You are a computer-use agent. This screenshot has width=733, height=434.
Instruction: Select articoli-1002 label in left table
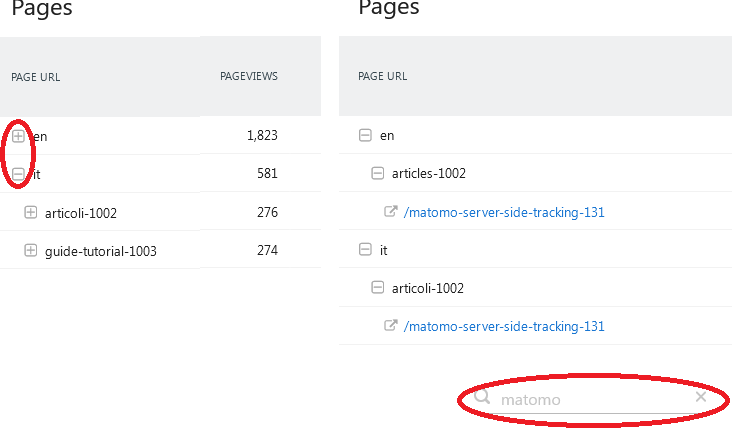coord(81,212)
